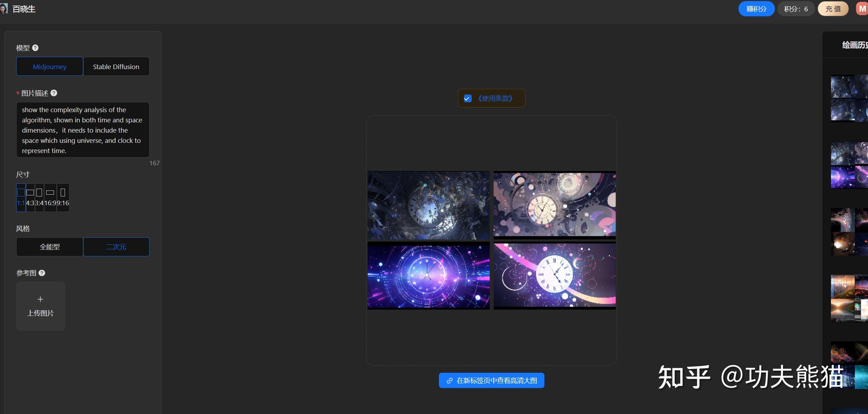This screenshot has width=868, height=414.
Task: Open 在新标签页中查看高清大图 link button
Action: (491, 380)
